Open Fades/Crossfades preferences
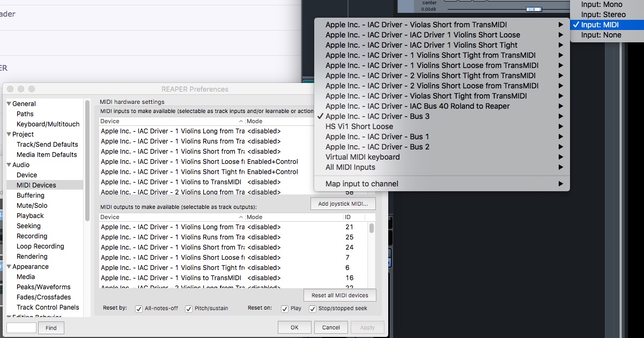 [43, 297]
